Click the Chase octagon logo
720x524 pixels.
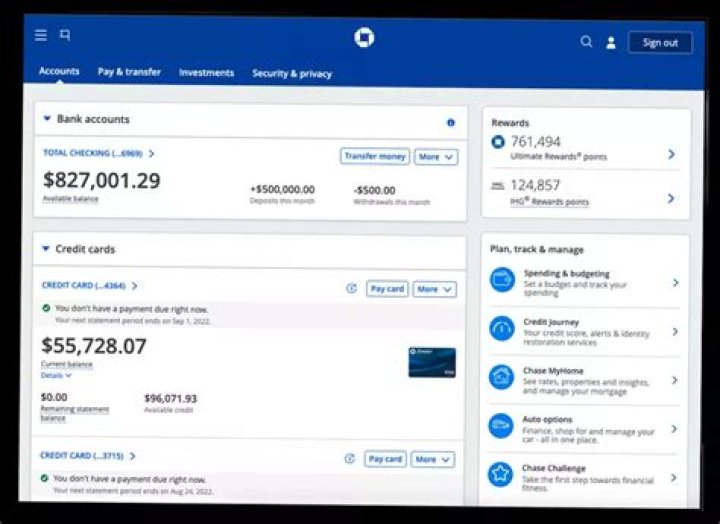coord(364,38)
